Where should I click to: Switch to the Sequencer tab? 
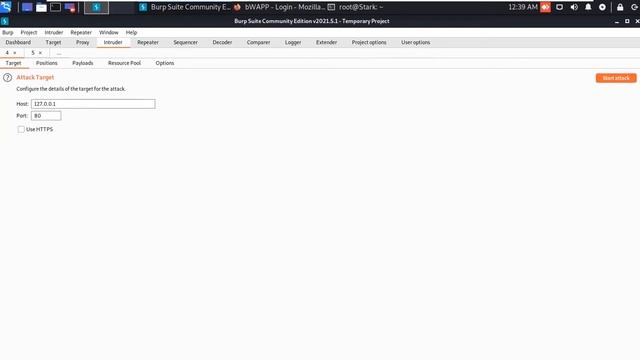coord(185,42)
